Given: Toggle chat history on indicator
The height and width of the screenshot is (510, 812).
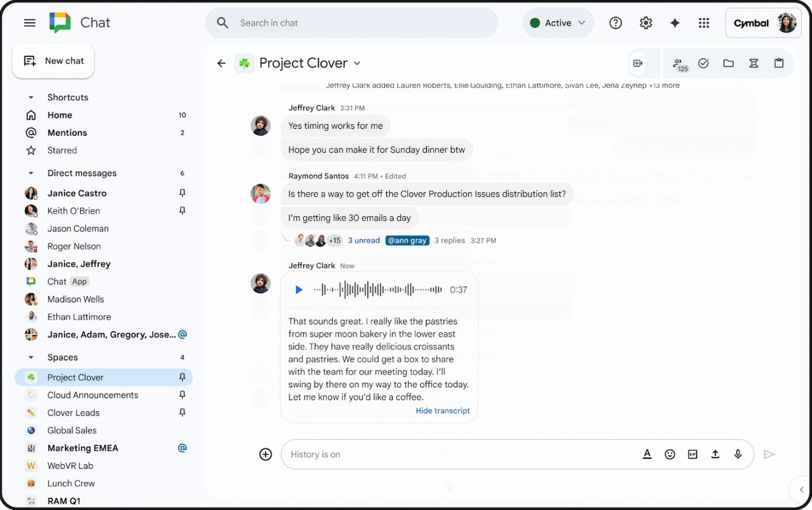Looking at the screenshot, I should (315, 454).
